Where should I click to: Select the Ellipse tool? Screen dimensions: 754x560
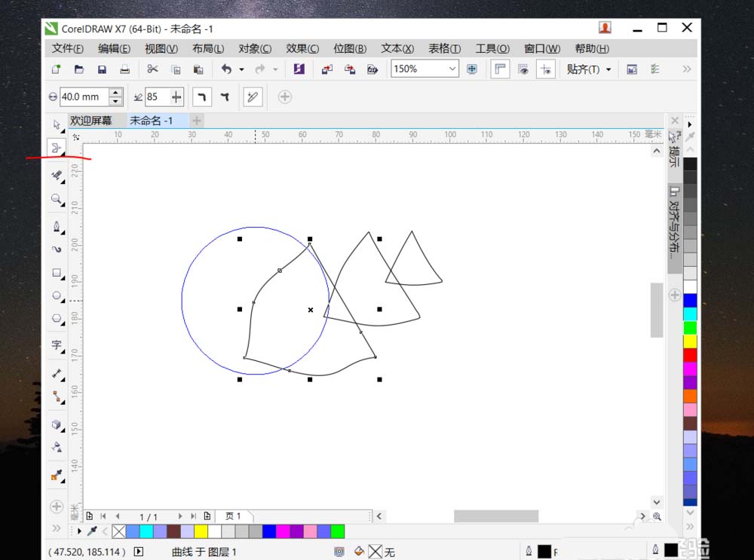tap(57, 296)
